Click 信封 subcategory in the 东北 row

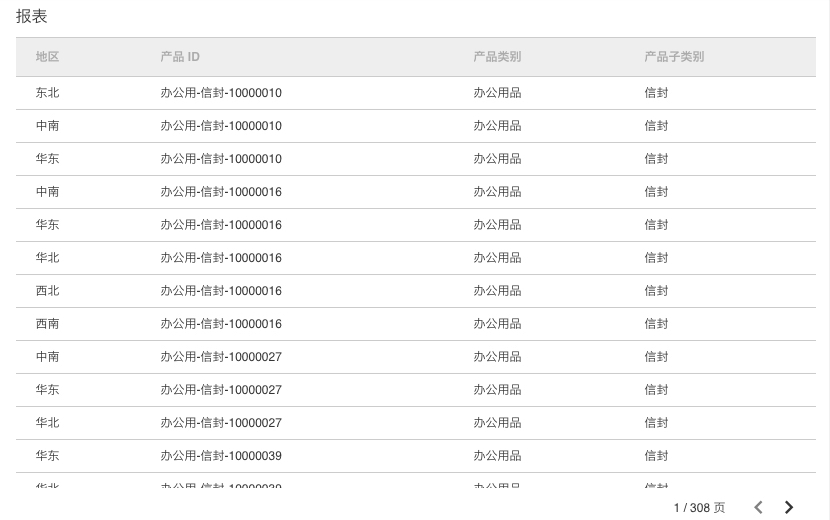(x=656, y=93)
